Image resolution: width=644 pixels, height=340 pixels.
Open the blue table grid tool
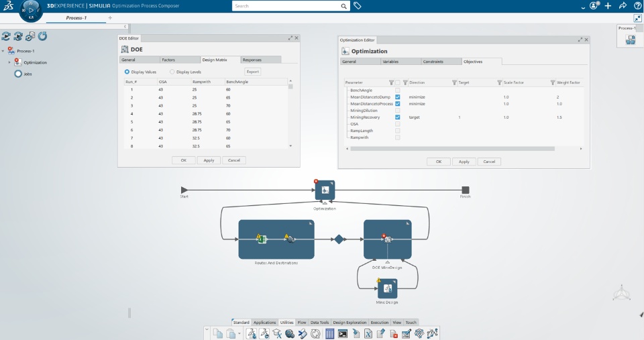point(329,333)
